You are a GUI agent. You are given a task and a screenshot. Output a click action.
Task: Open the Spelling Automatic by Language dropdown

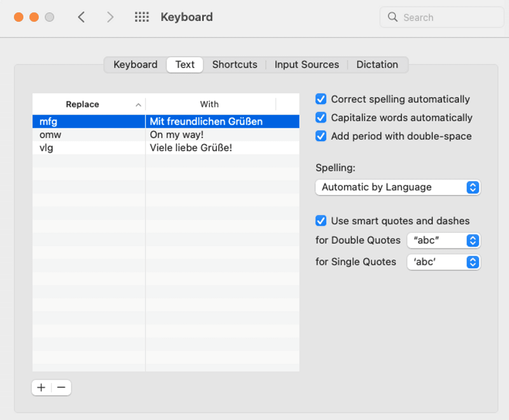click(x=398, y=187)
